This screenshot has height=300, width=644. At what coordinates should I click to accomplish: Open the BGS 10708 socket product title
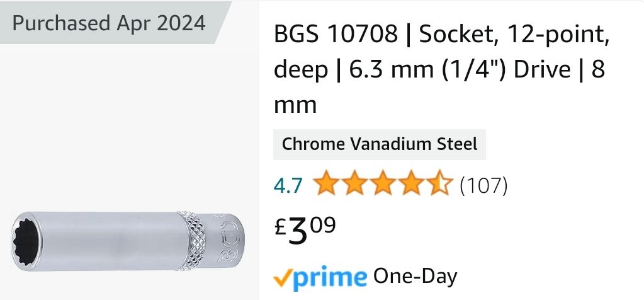tap(439, 69)
